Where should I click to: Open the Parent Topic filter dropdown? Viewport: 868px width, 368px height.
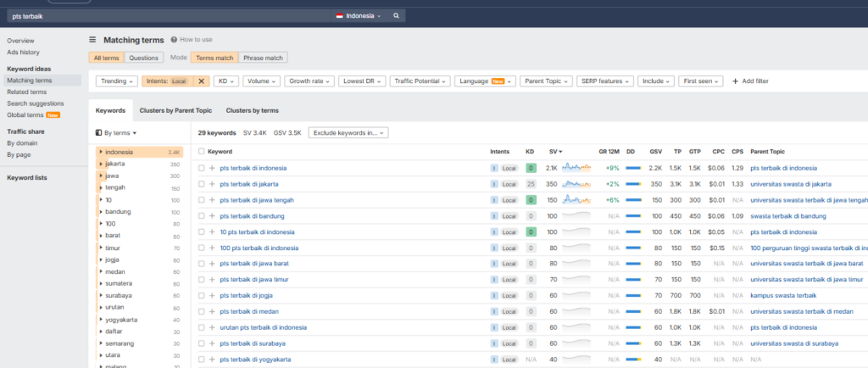coord(547,81)
